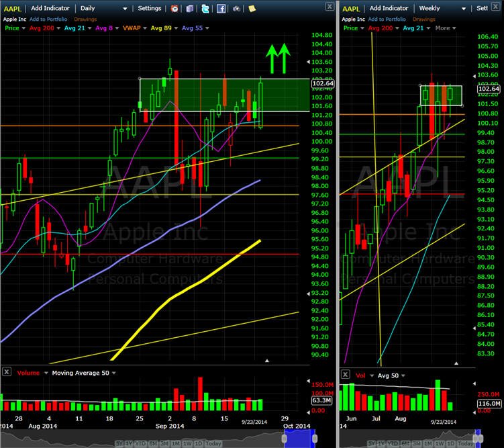Open Add Indicator on daily chart

tap(50, 8)
